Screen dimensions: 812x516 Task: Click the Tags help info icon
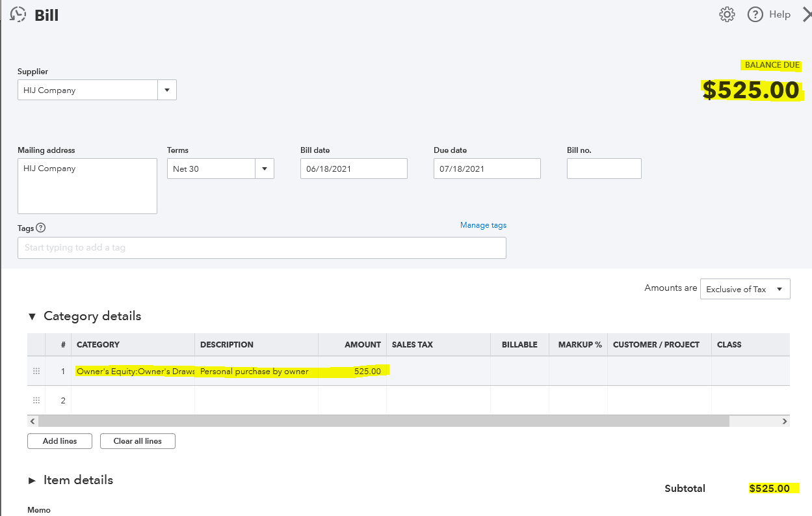(x=41, y=228)
